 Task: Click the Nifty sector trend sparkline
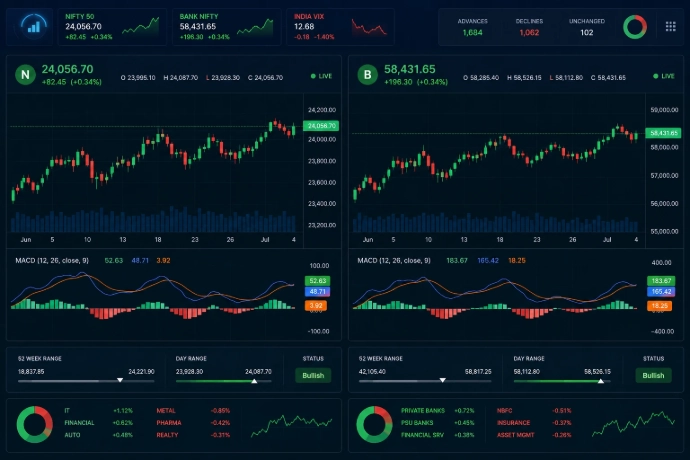[x=291, y=425]
